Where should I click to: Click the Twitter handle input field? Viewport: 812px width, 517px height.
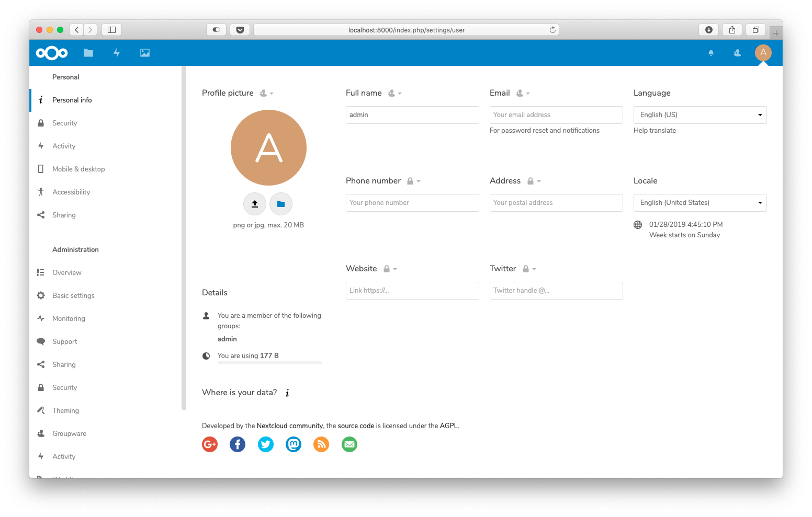coord(556,291)
